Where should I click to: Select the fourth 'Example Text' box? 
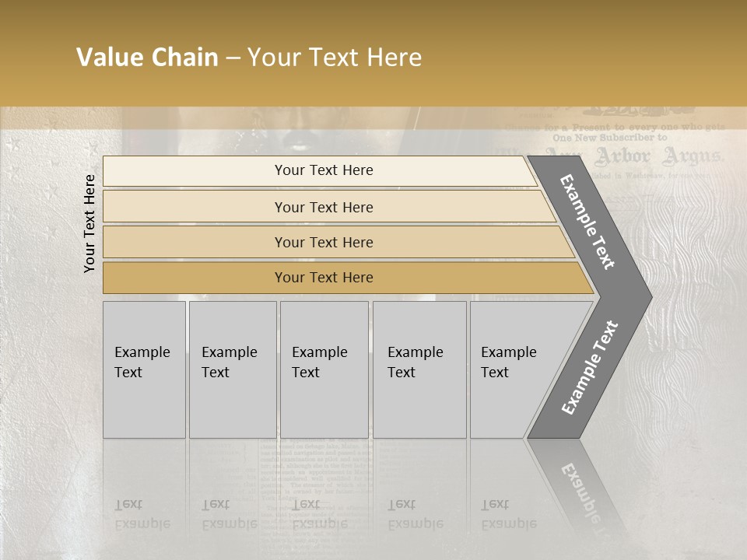pos(419,369)
